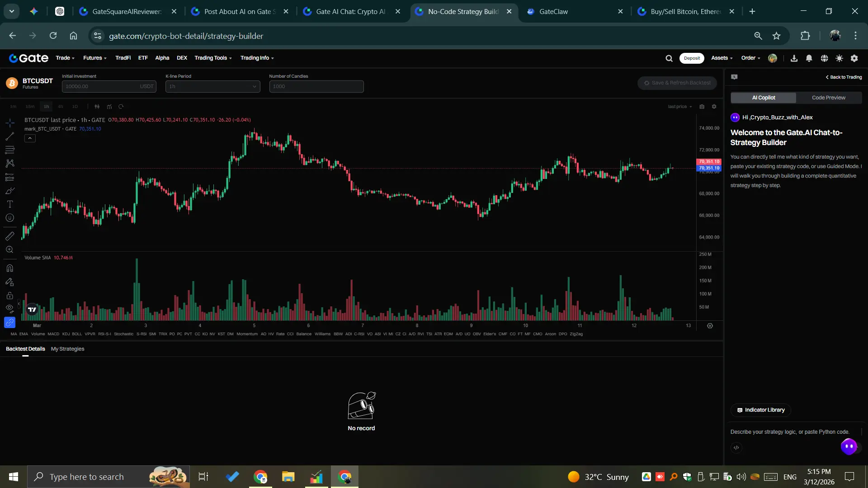Screen dimensions: 868x488
Task: Select the trend line drawing tool
Action: [x=9, y=136]
